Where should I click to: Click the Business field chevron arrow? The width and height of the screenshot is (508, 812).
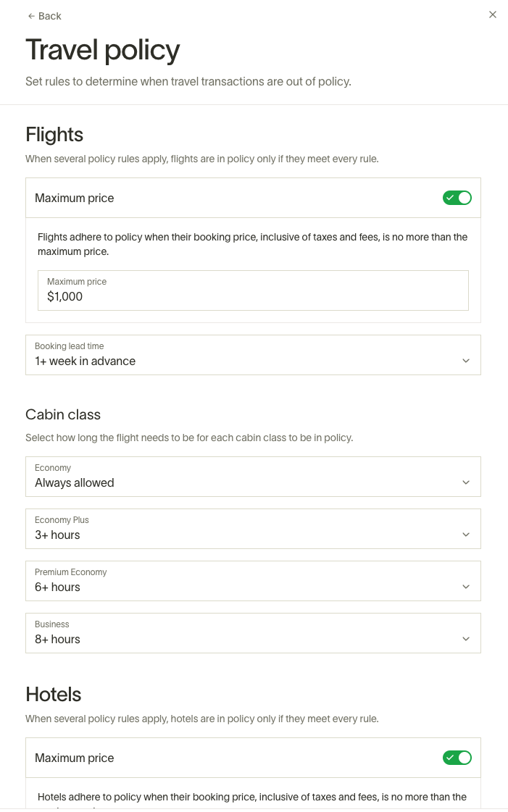[x=466, y=639]
